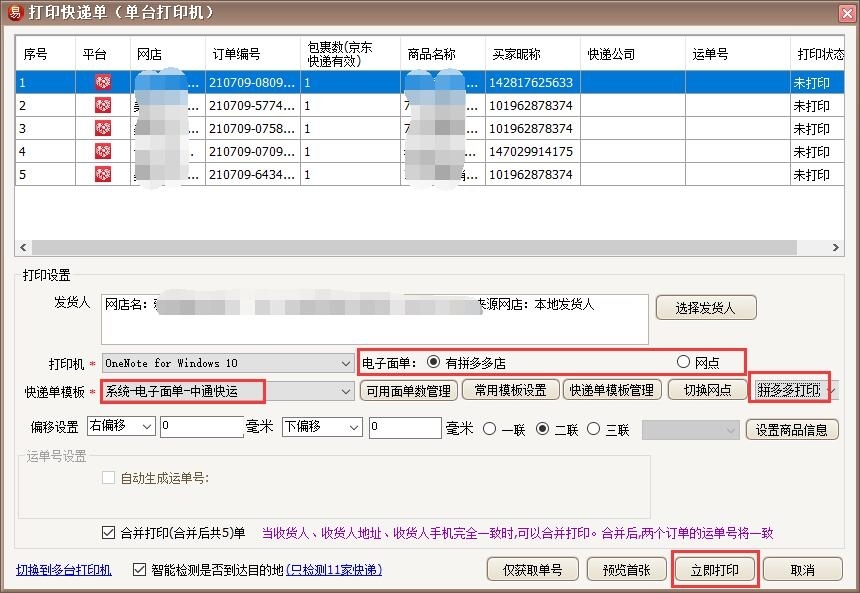Viewport: 860px width, 593px height.
Task: Open 常用模板设置 settings
Action: tap(514, 391)
